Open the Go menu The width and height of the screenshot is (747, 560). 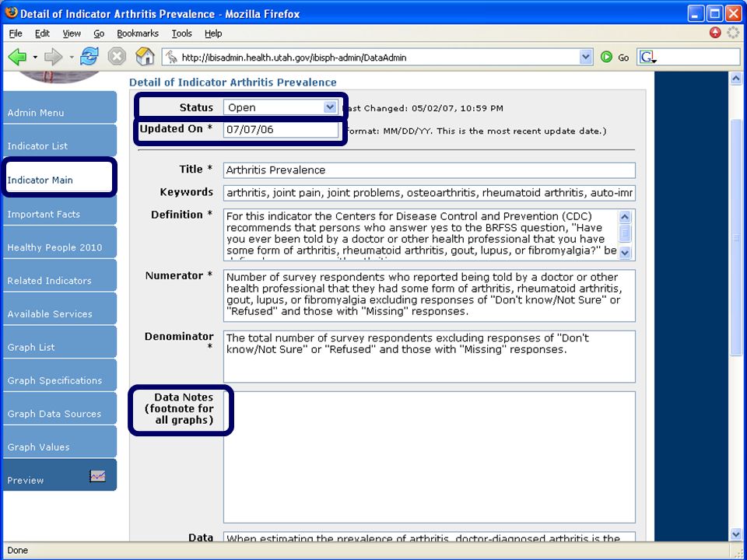coord(99,33)
